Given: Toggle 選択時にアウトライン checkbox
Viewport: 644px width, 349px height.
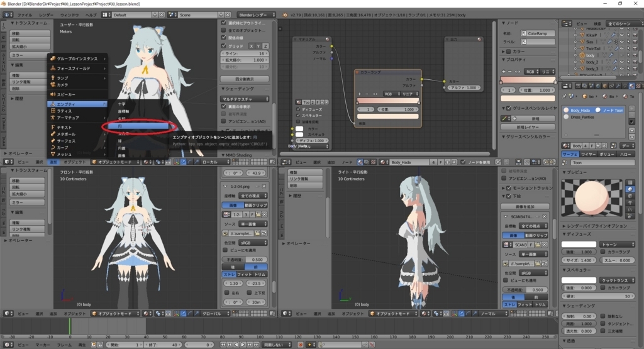Looking at the screenshot, I should pos(224,23).
